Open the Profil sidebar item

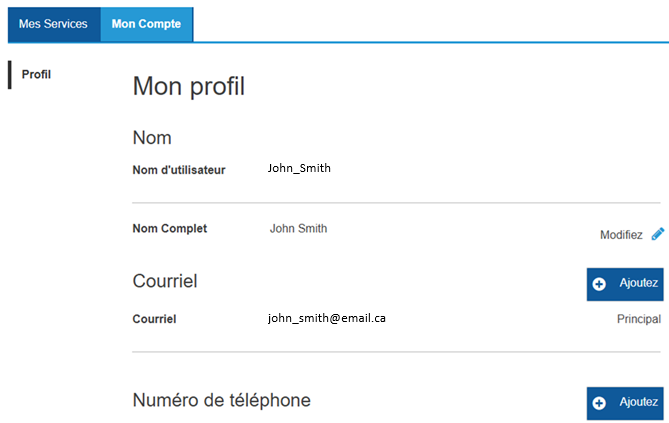pos(36,75)
